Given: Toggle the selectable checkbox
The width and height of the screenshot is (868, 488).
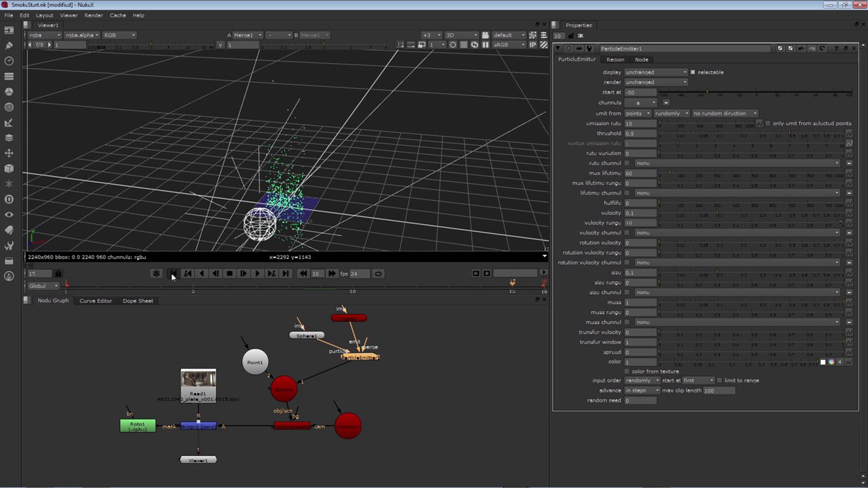Looking at the screenshot, I should coord(693,72).
